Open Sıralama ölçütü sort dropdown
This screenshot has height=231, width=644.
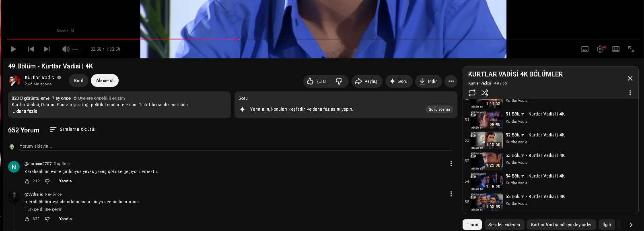(x=72, y=130)
